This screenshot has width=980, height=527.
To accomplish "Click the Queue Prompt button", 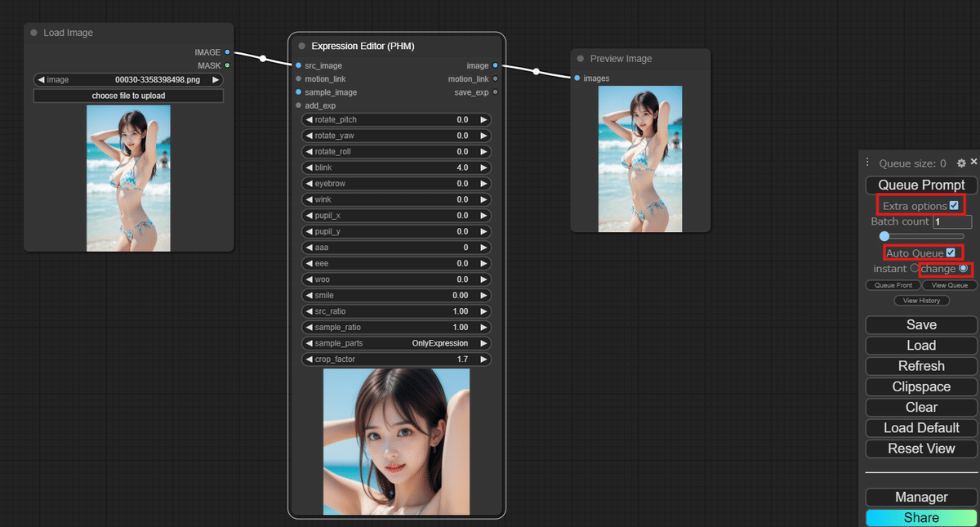I will 921,185.
